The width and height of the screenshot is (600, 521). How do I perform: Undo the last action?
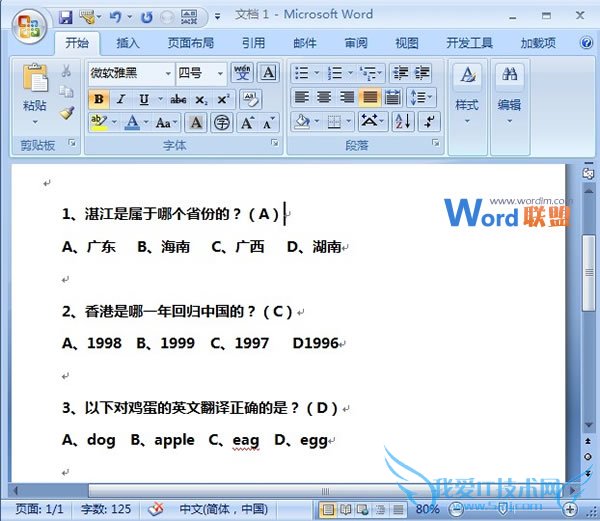(x=116, y=17)
